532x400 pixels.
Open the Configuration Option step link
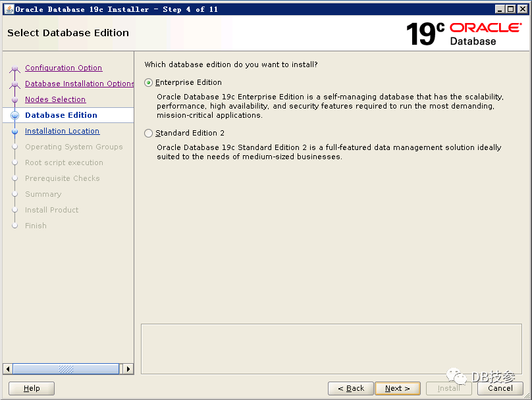tap(63, 68)
